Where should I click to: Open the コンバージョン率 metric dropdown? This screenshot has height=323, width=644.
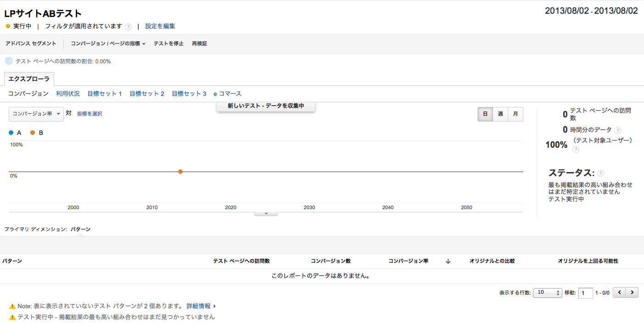[x=36, y=114]
